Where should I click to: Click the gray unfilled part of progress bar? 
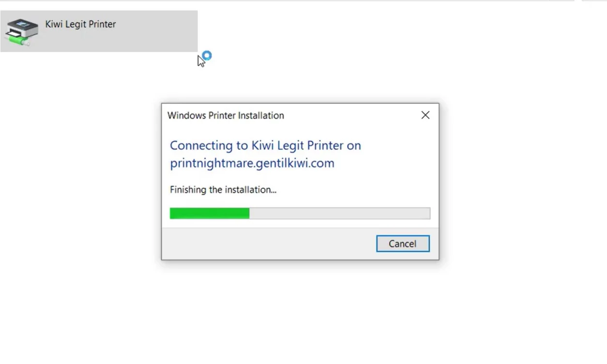click(339, 213)
